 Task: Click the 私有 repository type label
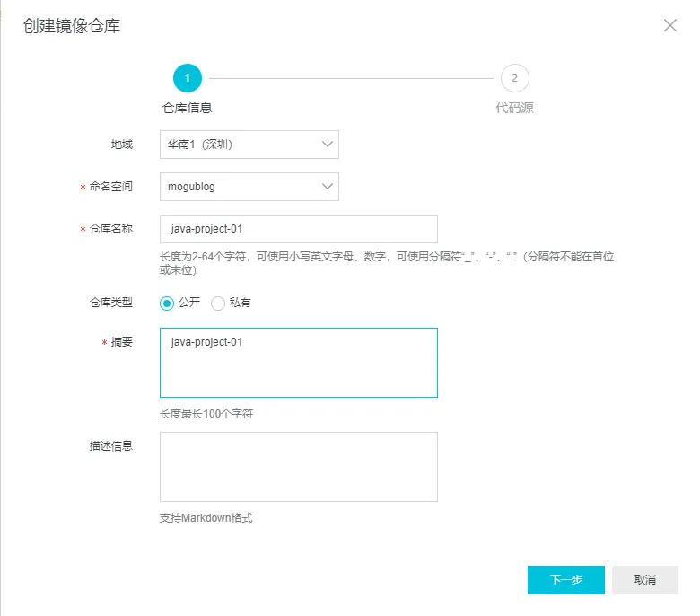pos(240,304)
